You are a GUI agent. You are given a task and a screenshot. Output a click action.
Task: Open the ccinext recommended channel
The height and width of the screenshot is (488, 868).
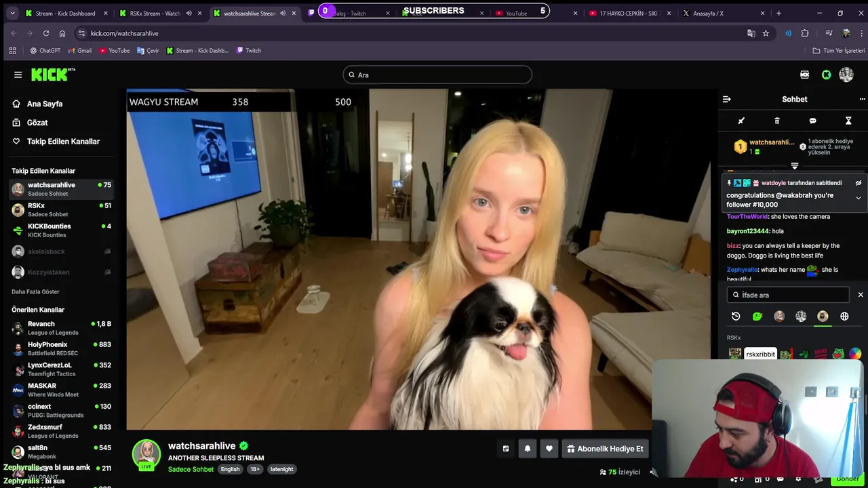click(61, 411)
